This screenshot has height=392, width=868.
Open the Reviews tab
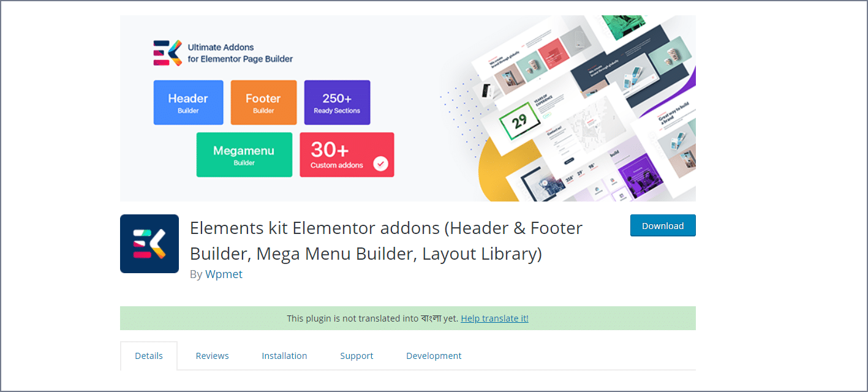coord(212,355)
